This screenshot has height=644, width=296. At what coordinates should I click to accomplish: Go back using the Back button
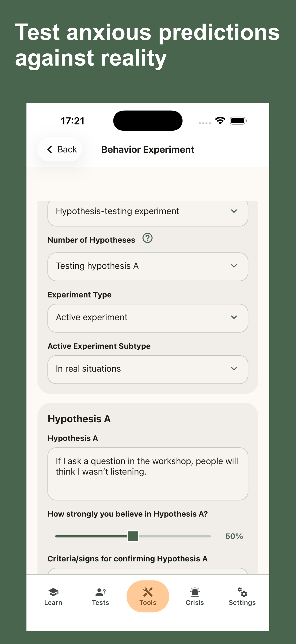60,149
